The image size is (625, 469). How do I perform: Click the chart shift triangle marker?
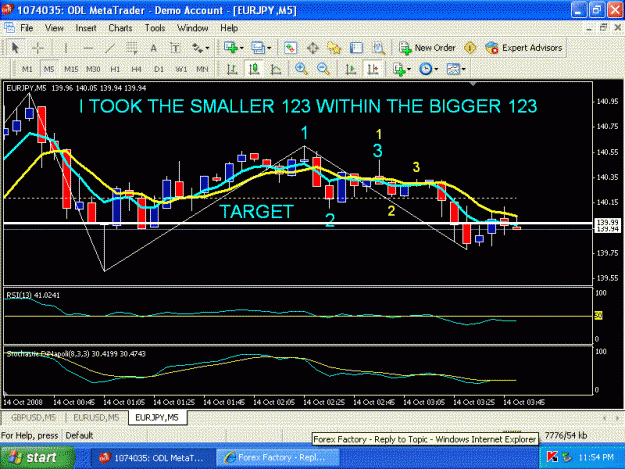(x=473, y=84)
